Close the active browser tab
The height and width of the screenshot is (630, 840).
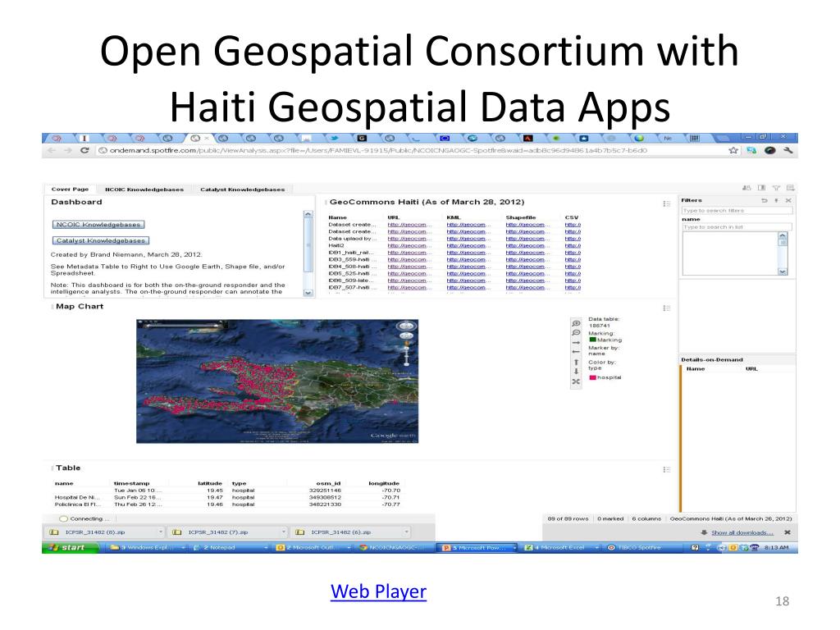coord(207,138)
